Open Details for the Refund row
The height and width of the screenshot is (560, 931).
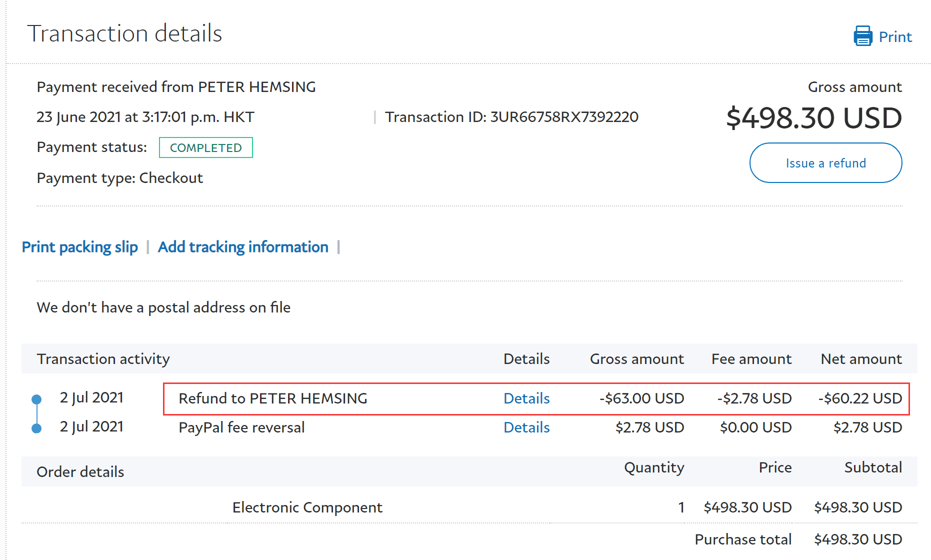tap(526, 398)
